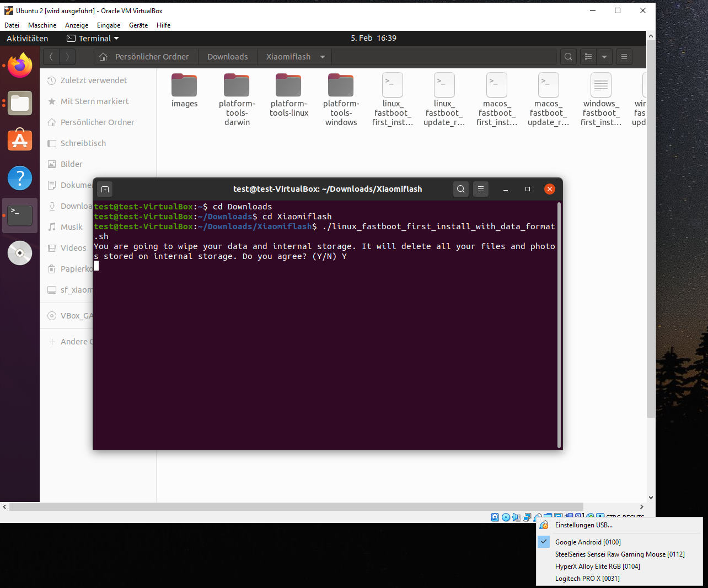Click the terminal search icon
The image size is (708, 588).
click(x=461, y=189)
